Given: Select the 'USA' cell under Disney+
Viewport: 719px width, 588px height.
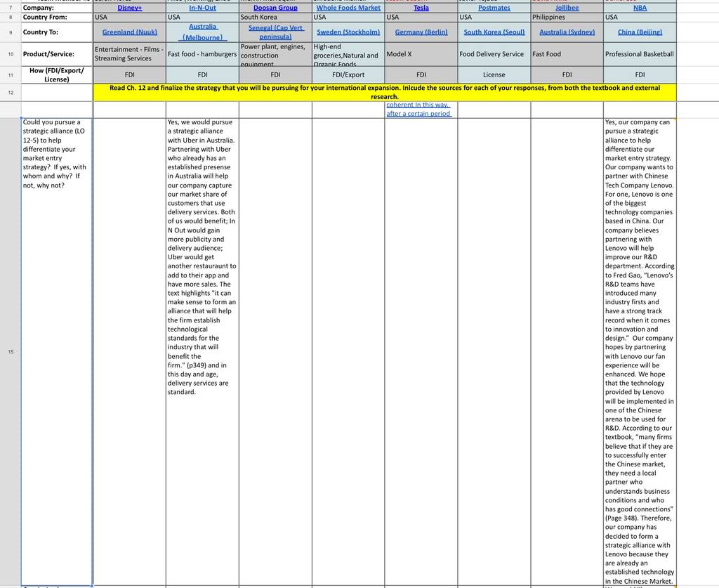Looking at the screenshot, I should 130,17.
